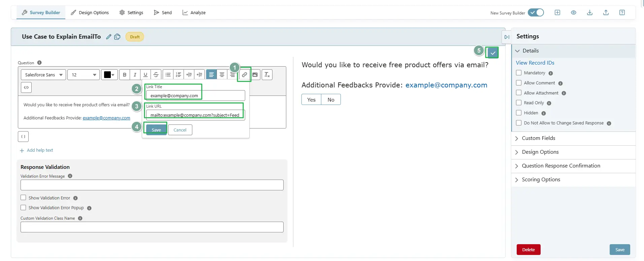The height and width of the screenshot is (261, 644).
Task: Tick the Read Only checkbox
Action: [x=519, y=103]
